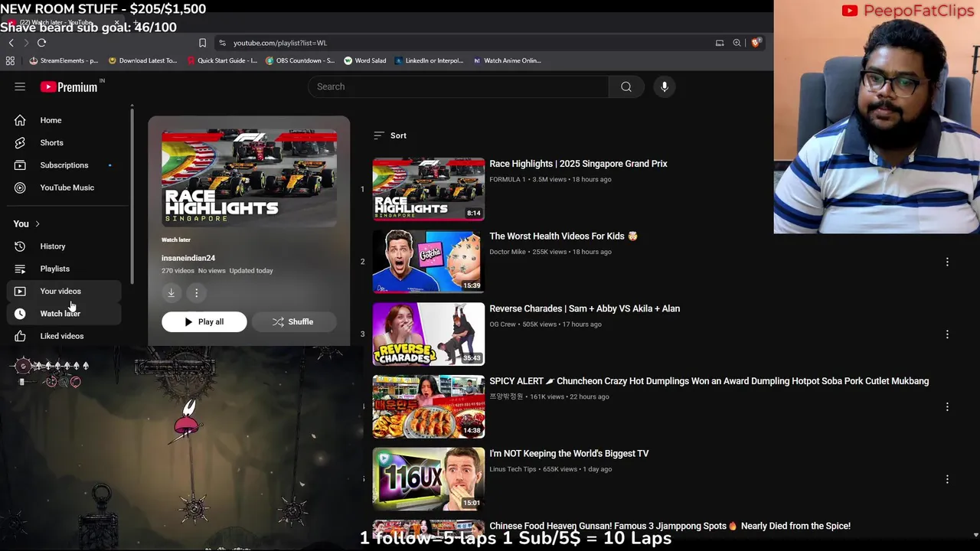980x551 pixels.
Task: Open options for Reverse Charades video
Action: coord(947,334)
